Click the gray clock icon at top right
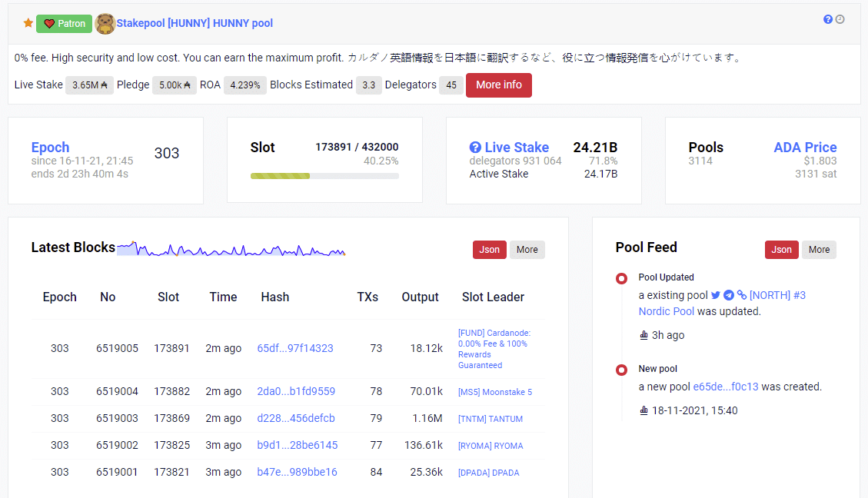This screenshot has width=868, height=498. coord(840,19)
